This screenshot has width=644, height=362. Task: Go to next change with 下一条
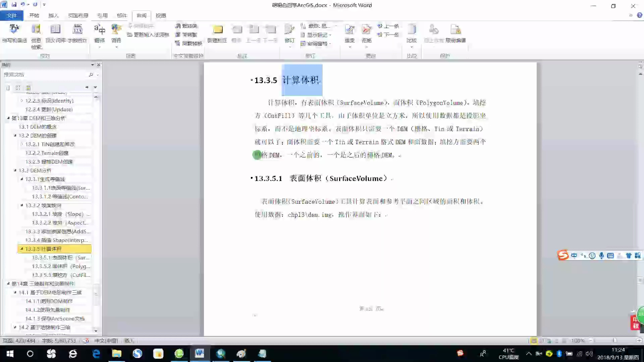389,34
